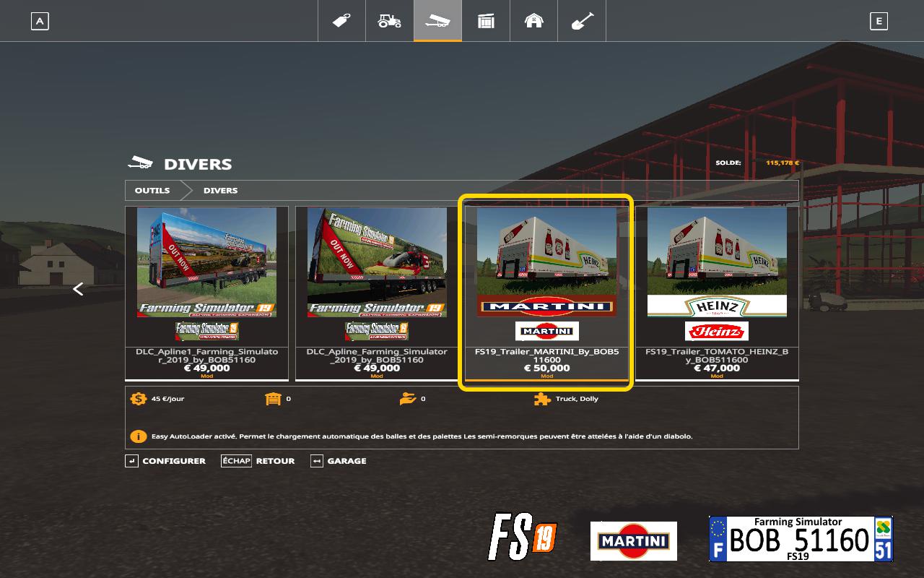Select the MARTINI trailer item

[x=546, y=293]
